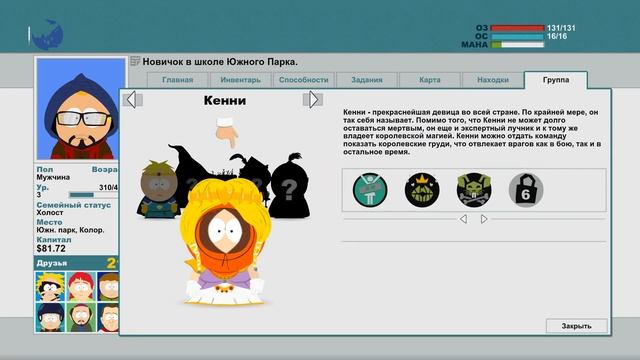Select the teal first ability icon

(370, 190)
